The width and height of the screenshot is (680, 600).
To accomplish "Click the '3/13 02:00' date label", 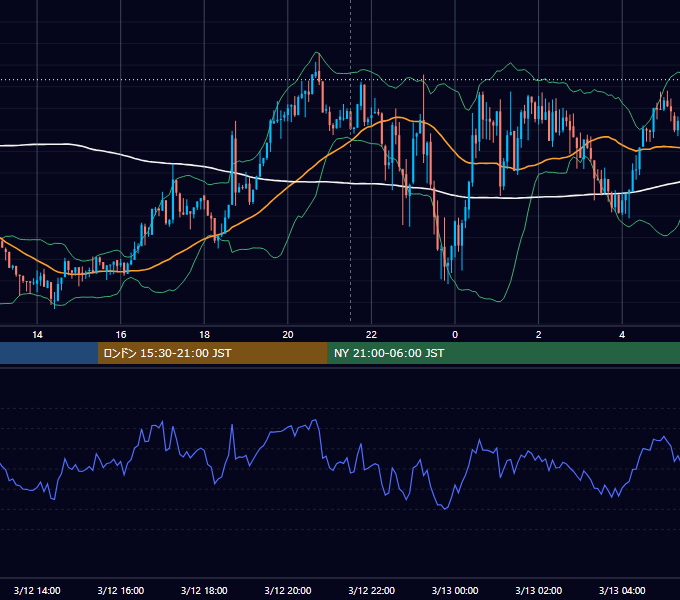I will coord(539,590).
